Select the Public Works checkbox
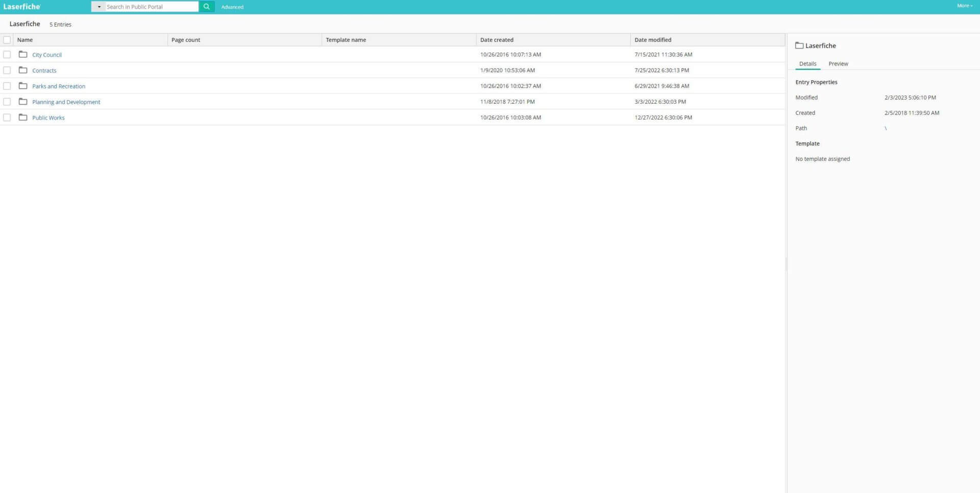Viewport: 980px width, 493px height. (x=7, y=118)
